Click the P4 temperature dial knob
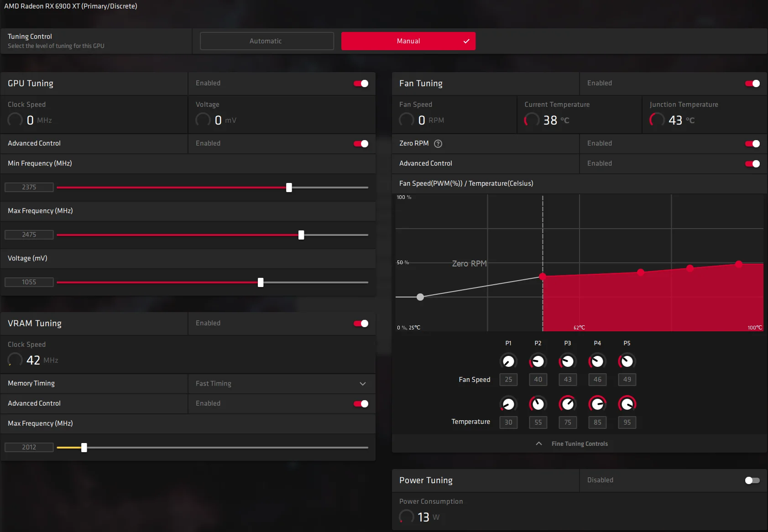This screenshot has width=768, height=532. 597,404
